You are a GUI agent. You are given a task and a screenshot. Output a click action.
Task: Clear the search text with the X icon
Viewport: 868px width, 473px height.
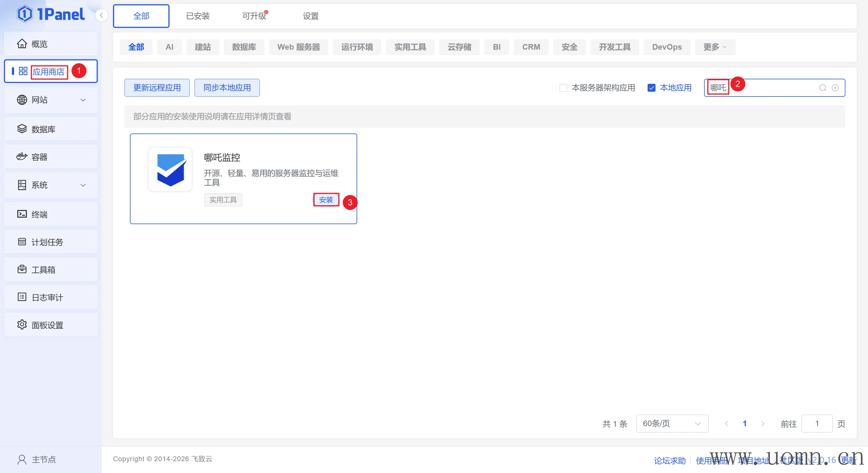click(835, 88)
